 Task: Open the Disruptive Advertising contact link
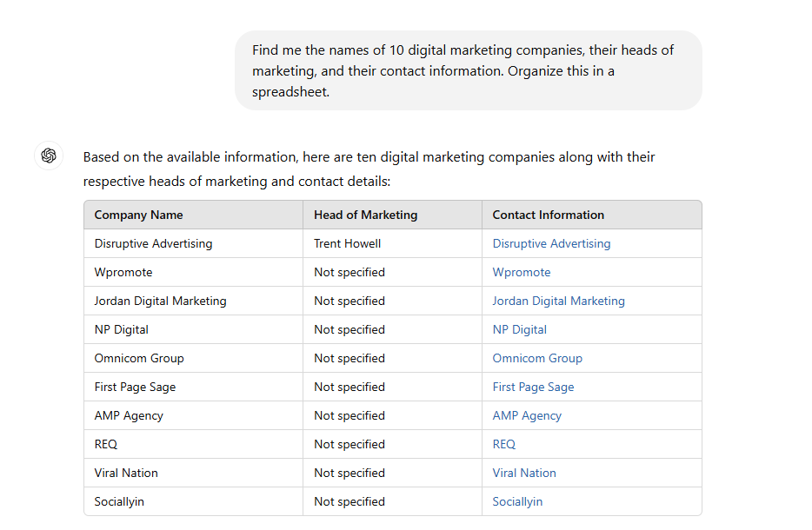pos(551,243)
